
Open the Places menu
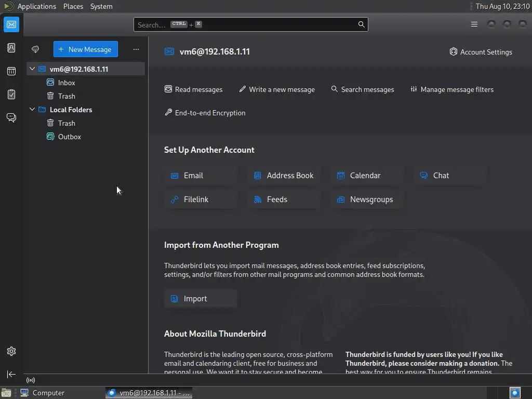pos(73,6)
